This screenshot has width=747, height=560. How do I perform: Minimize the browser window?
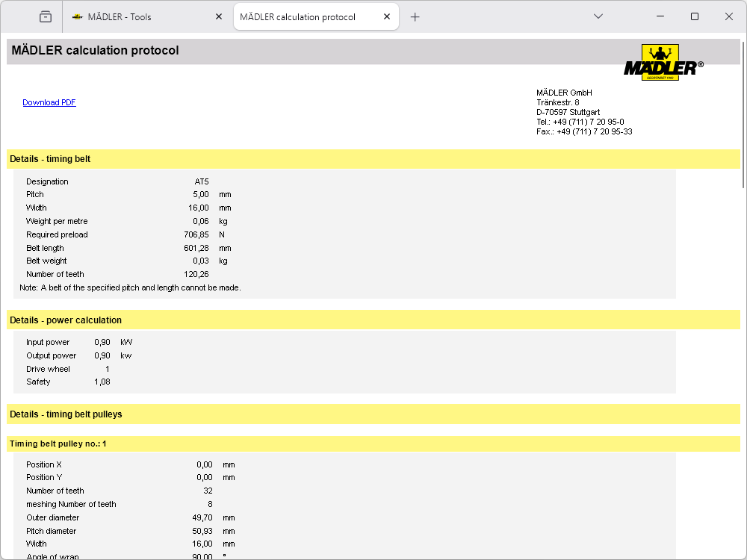click(660, 16)
